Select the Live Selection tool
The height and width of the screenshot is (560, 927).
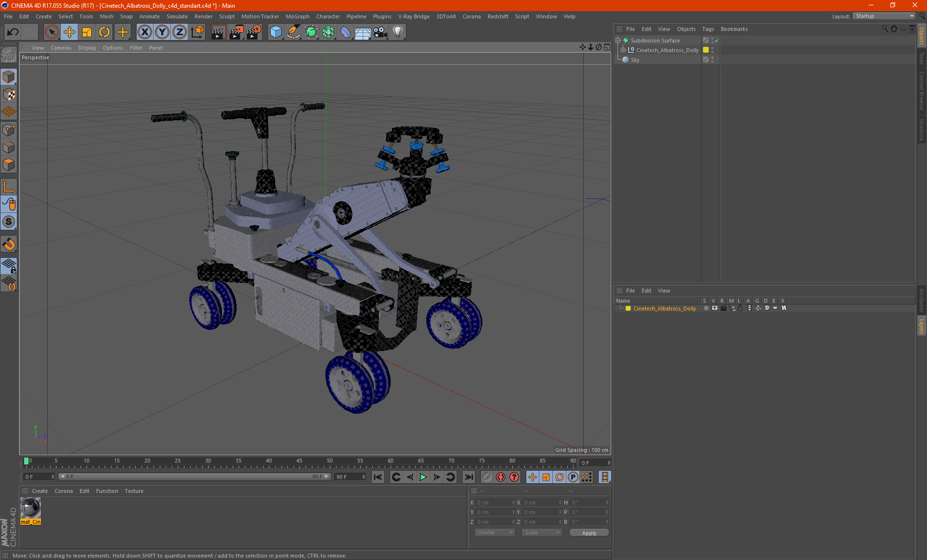point(52,32)
